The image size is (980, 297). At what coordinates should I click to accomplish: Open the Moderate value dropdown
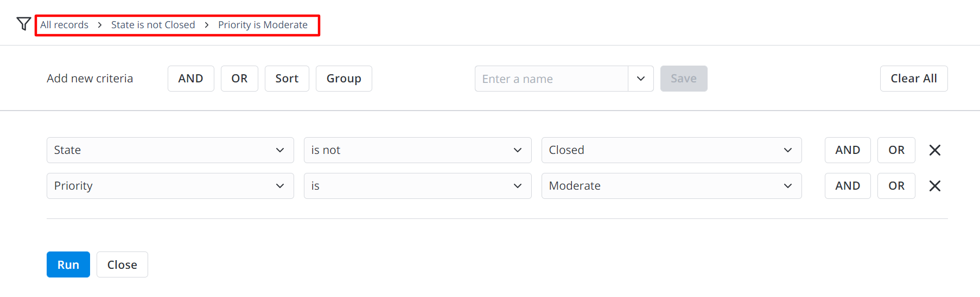pyautogui.click(x=671, y=186)
